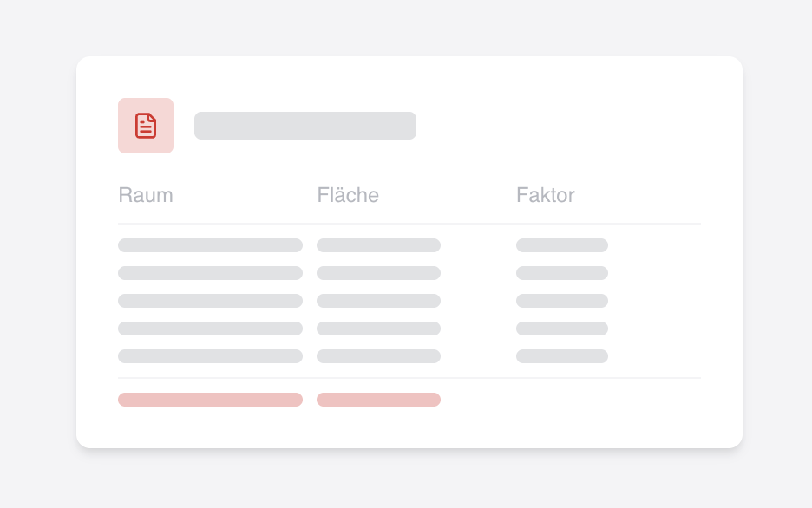Click first row's Faktor placeholder
This screenshot has width=812, height=508.
click(x=561, y=245)
